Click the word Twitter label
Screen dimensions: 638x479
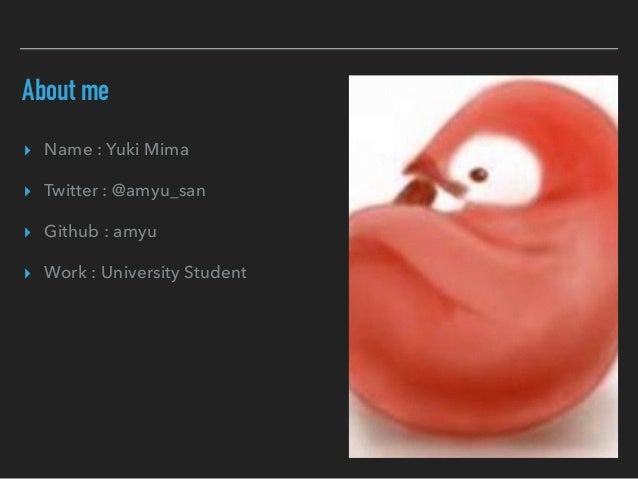pos(71,190)
